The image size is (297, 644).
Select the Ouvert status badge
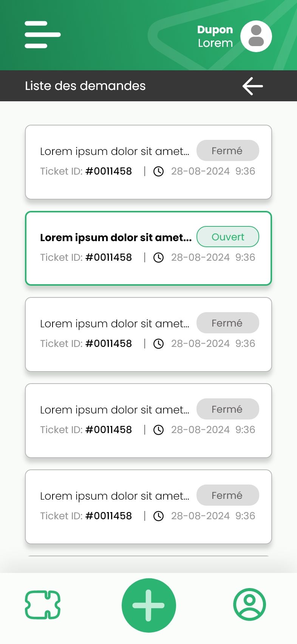coord(227,237)
